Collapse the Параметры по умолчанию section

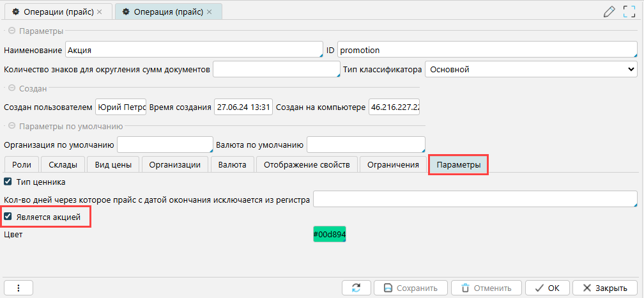coord(11,126)
